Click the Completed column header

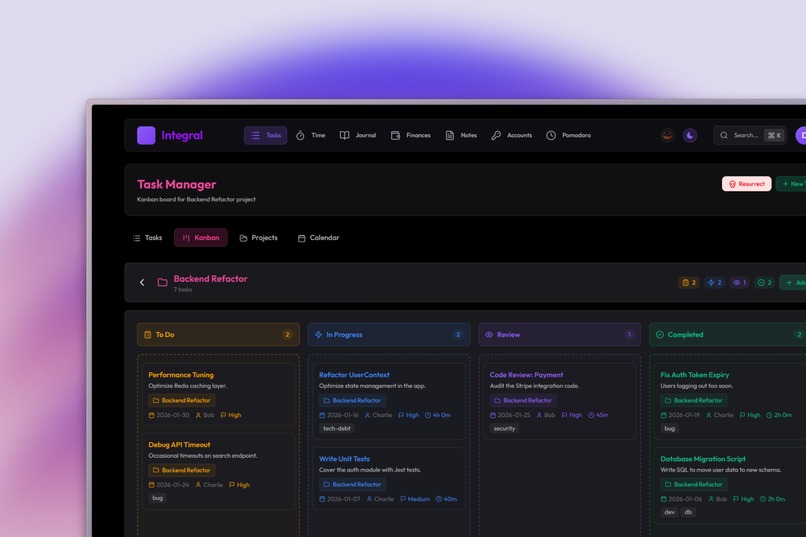[x=727, y=335]
